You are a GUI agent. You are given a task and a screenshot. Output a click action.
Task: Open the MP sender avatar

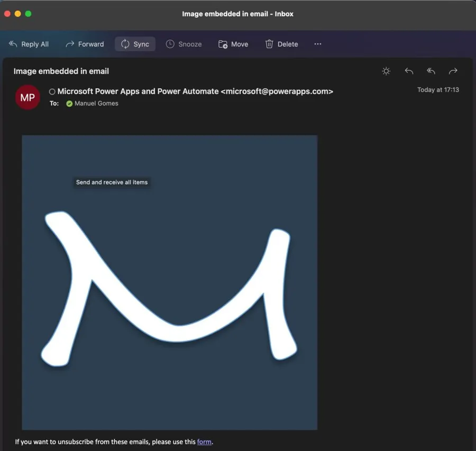tap(28, 97)
